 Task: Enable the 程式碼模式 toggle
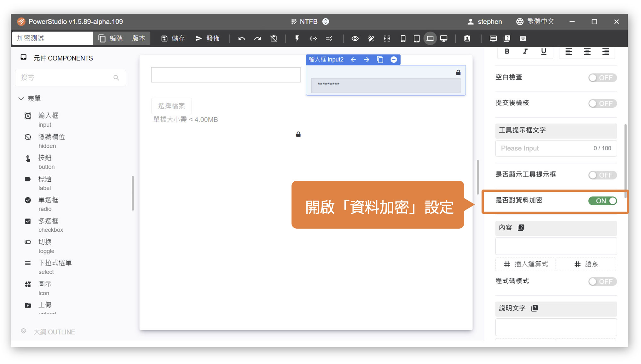(x=602, y=281)
